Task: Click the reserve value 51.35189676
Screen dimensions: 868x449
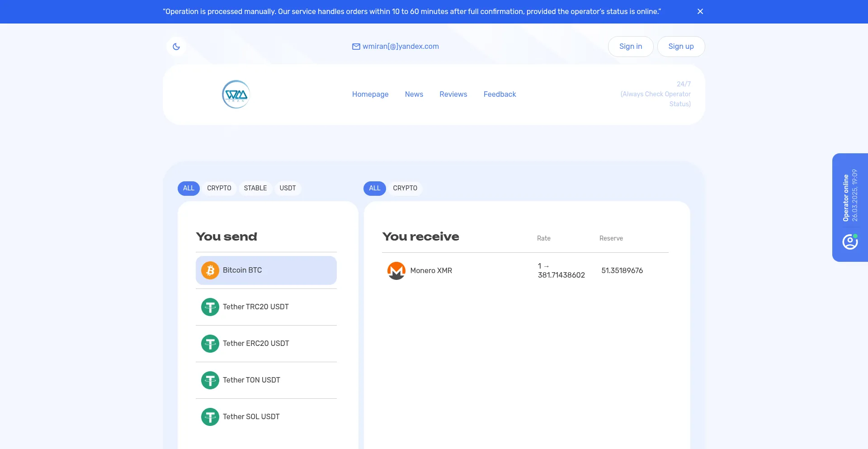Action: click(622, 270)
